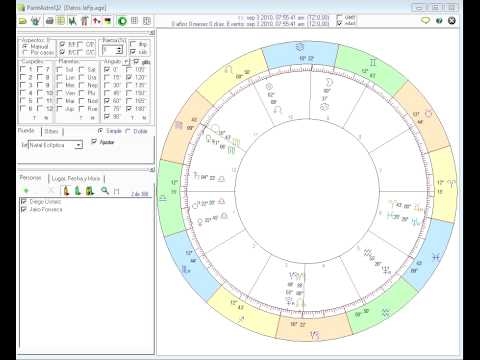Open the small dropdown beside Ángulo label
This screenshot has width=480, height=360.
[126, 62]
